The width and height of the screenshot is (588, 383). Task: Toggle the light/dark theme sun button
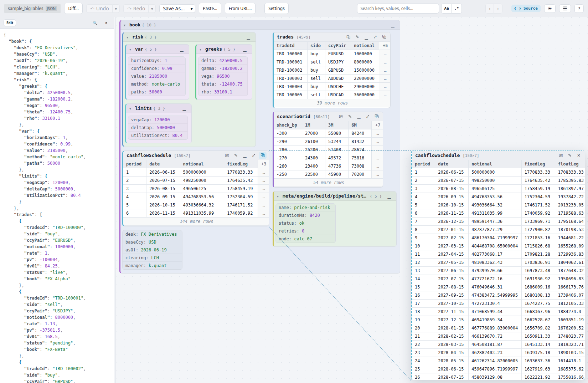coord(550,9)
